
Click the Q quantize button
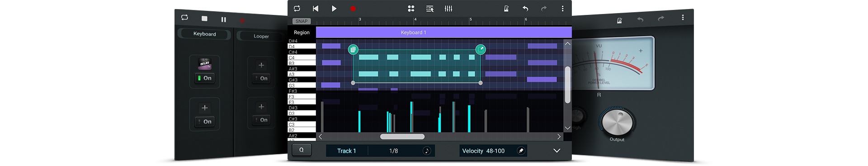point(302,150)
